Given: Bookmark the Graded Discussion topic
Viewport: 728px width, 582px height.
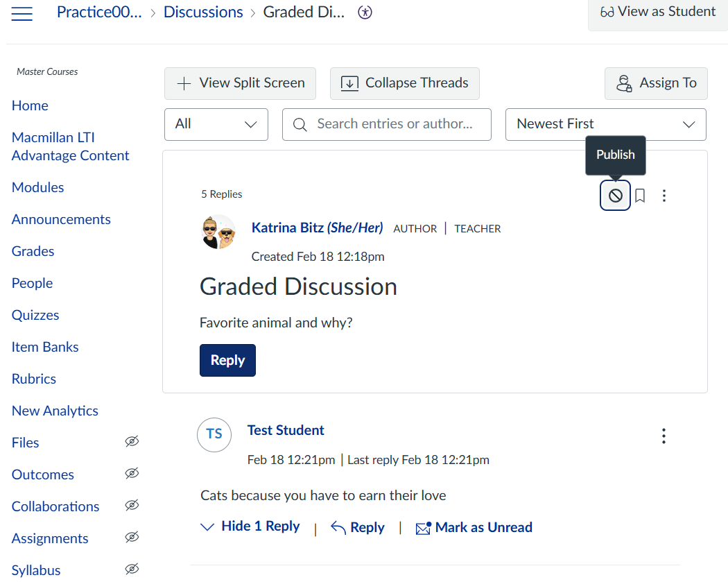Looking at the screenshot, I should coord(639,195).
